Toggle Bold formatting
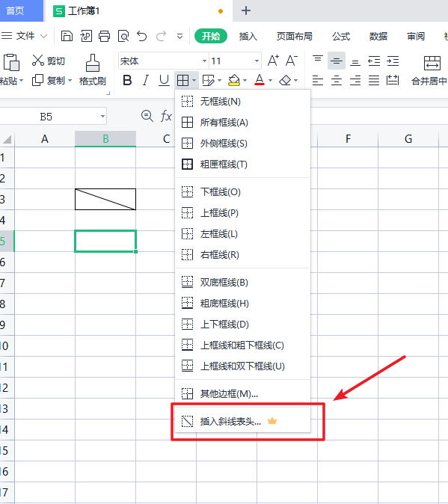 coord(127,80)
